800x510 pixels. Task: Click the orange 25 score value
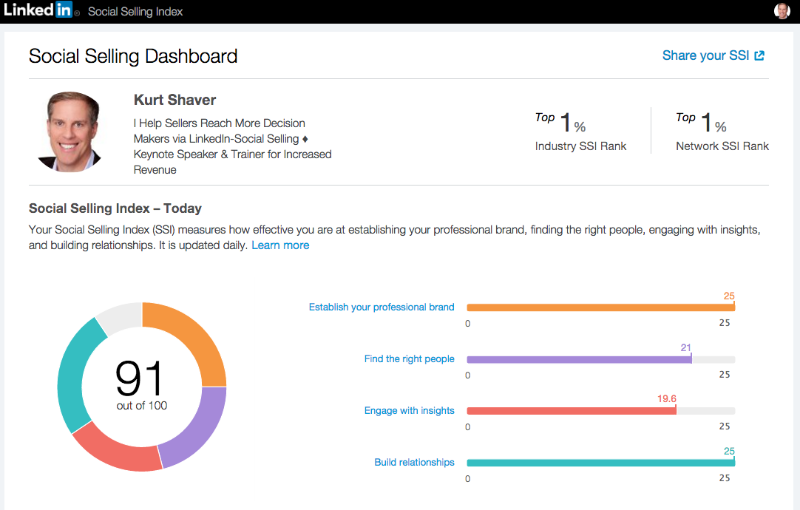point(729,296)
